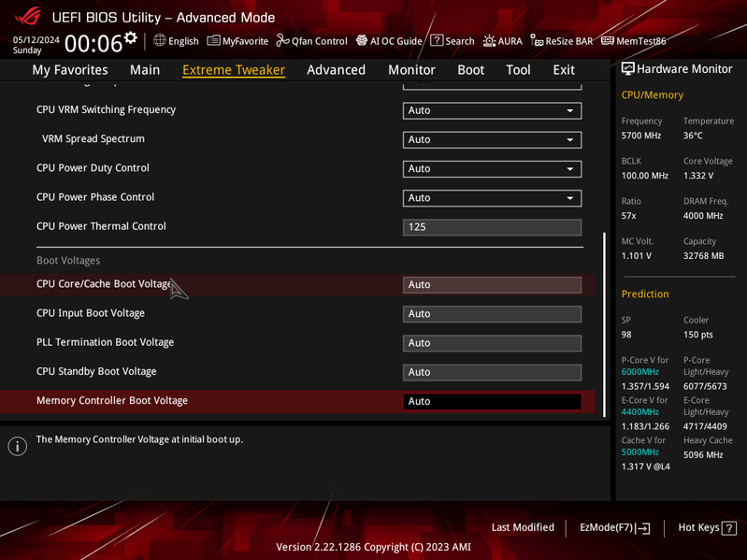Click the ROG logo icon

[28, 17]
